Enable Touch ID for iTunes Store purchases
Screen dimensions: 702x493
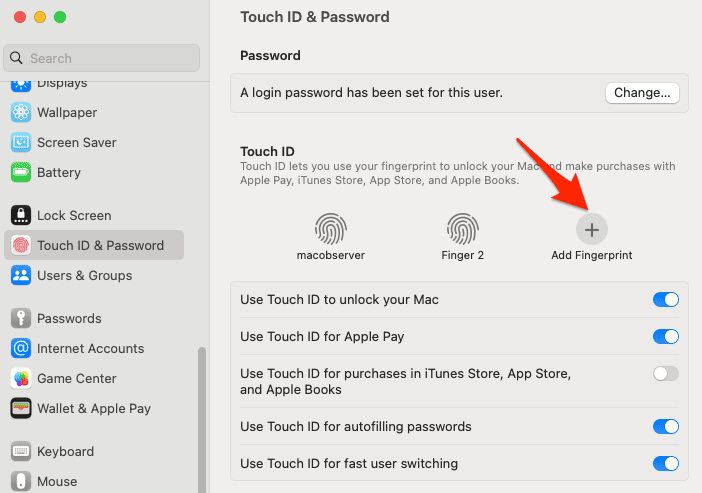[665, 374]
